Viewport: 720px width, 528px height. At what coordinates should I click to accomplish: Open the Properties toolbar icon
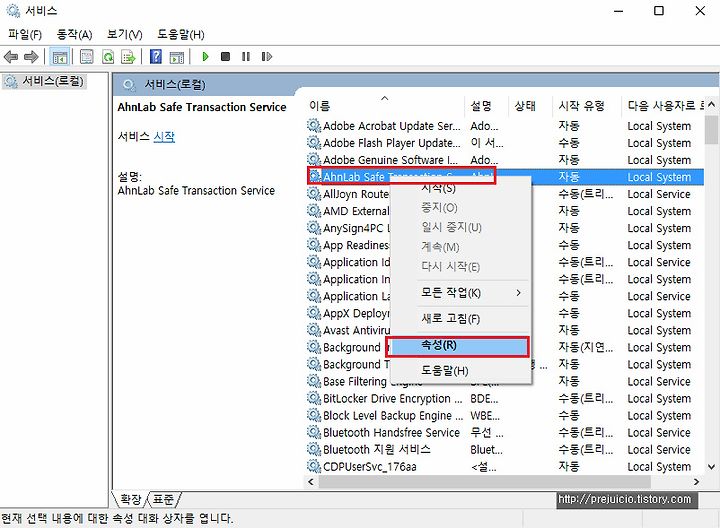(x=86, y=57)
